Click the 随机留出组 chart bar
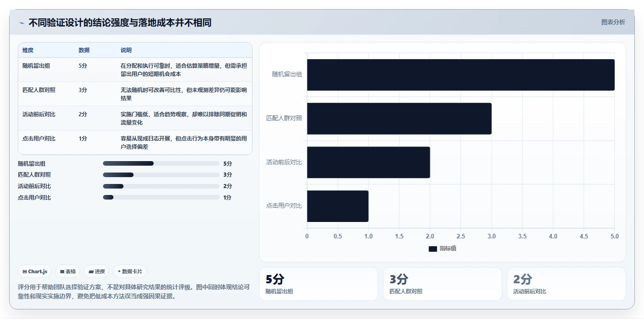Viewport: 644px width, 319px height. point(461,75)
